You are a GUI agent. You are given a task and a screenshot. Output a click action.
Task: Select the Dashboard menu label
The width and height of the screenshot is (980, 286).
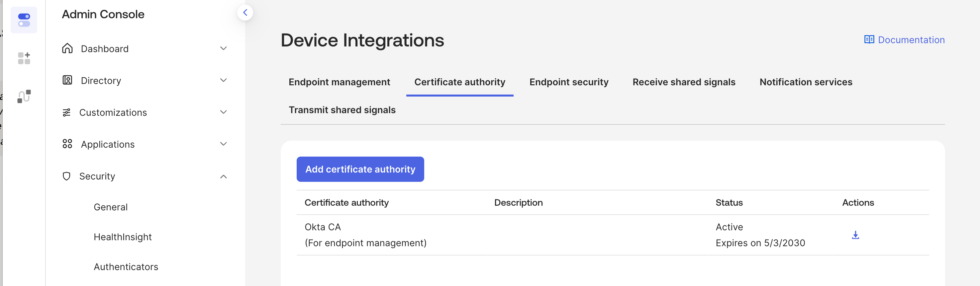(x=105, y=49)
